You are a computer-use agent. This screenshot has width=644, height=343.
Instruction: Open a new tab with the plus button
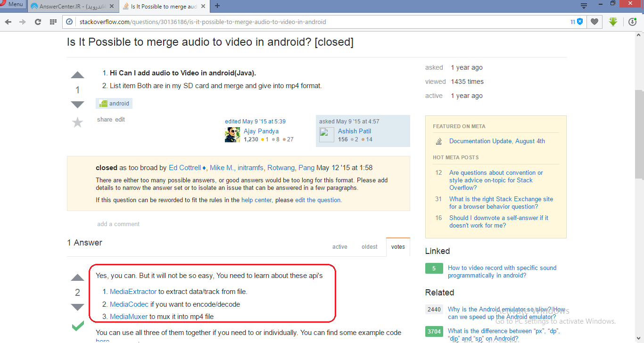point(217,6)
